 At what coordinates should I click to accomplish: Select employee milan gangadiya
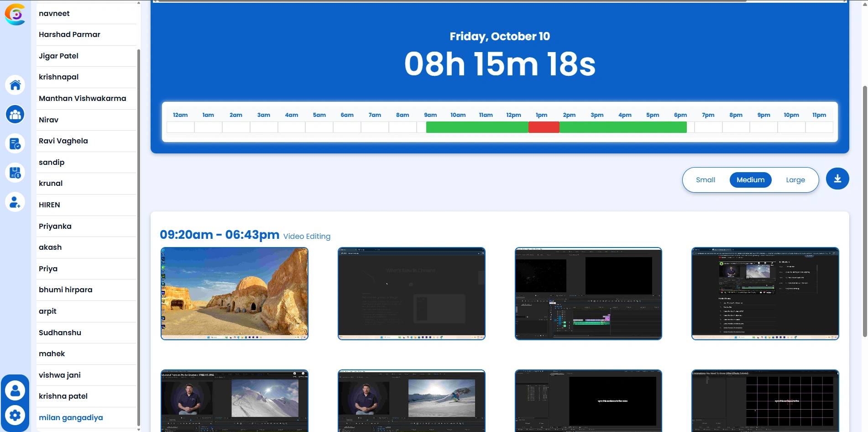(71, 417)
